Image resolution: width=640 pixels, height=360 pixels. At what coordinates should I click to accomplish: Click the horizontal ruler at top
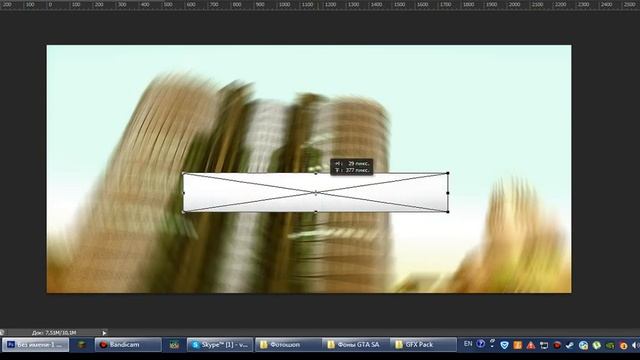(x=320, y=4)
